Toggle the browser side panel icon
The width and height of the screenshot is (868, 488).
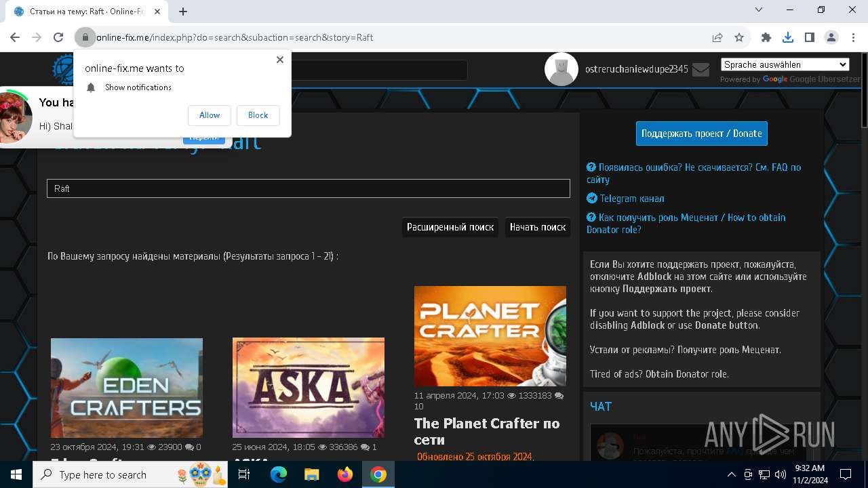point(810,37)
